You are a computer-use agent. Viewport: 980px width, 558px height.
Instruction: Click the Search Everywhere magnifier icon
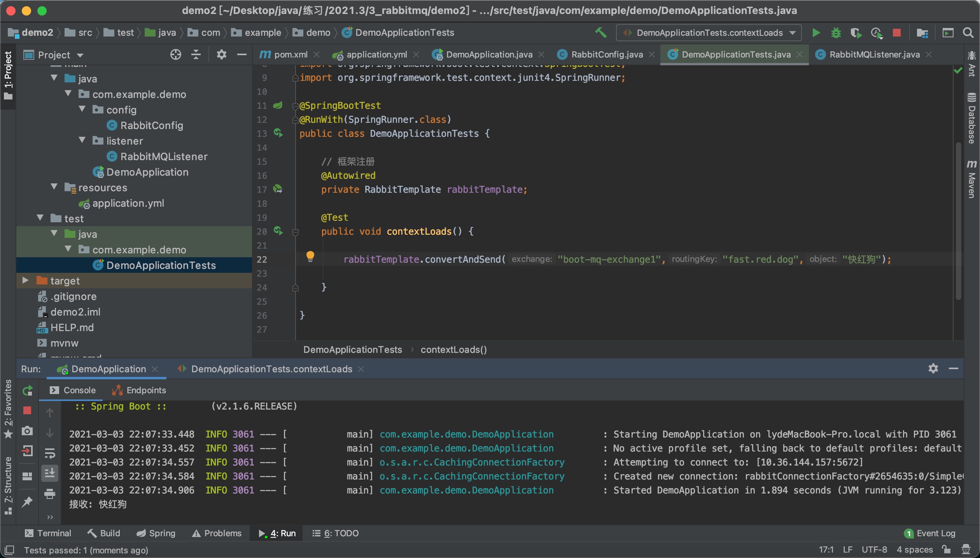pyautogui.click(x=968, y=33)
